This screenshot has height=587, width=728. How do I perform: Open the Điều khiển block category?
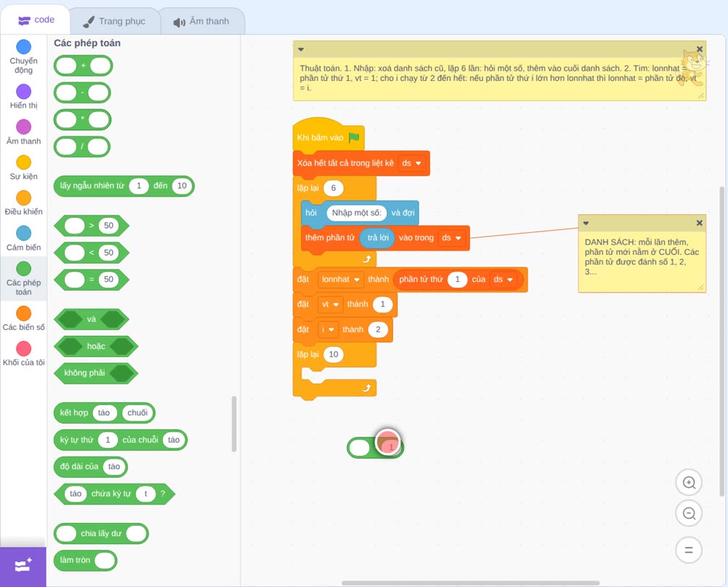tap(24, 203)
